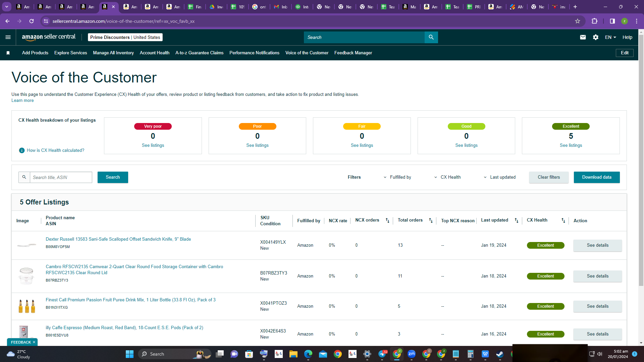Image resolution: width=644 pixels, height=362 pixels.
Task: Sort by Total orders column arrows
Action: pos(431,221)
